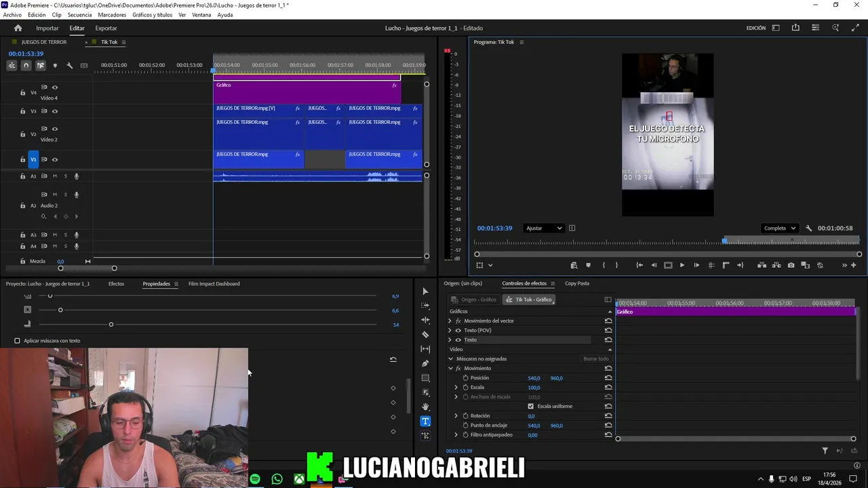This screenshot has width=868, height=488.
Task: Expand the Rotación property
Action: [456, 415]
